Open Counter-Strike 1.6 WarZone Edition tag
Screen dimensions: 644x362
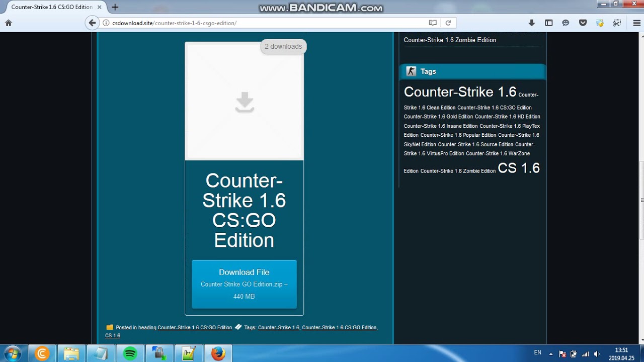467,162
